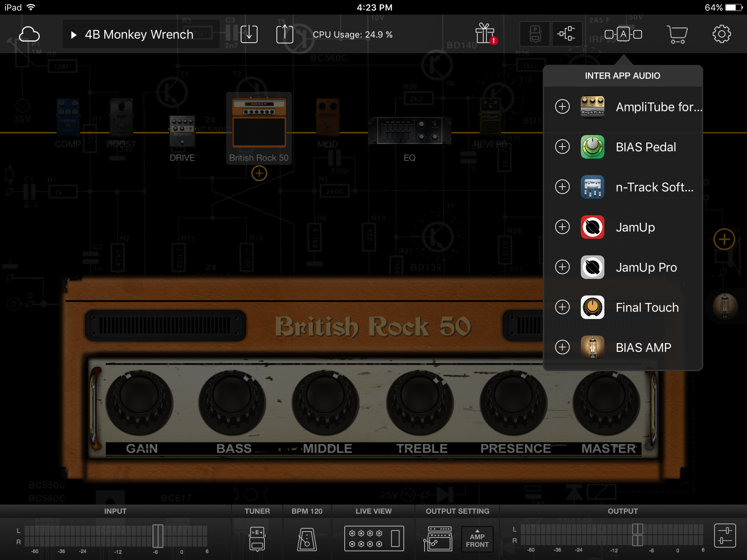Choose the Final Touch menu entry
Viewport: 747px width, 560px height.
(623, 307)
